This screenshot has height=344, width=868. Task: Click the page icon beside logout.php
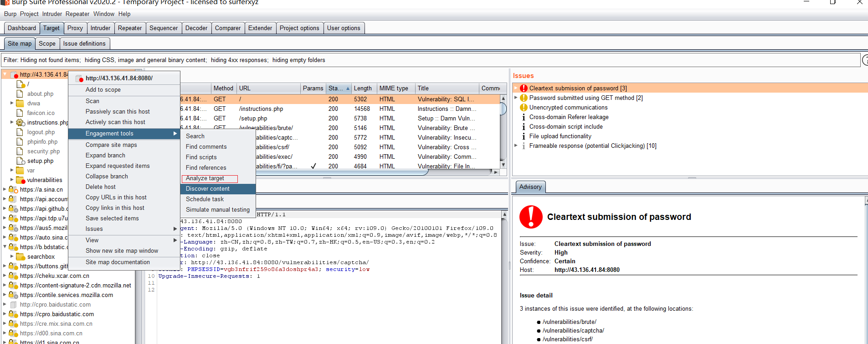[x=20, y=132]
